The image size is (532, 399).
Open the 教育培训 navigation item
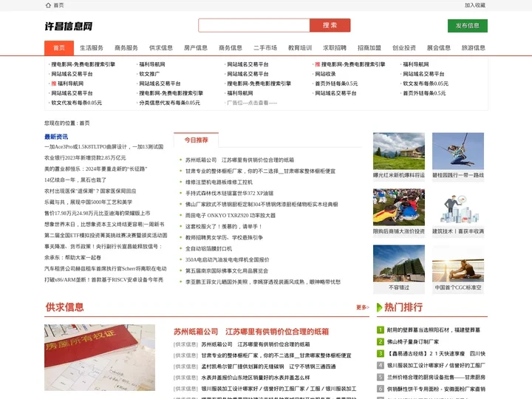tap(300, 48)
